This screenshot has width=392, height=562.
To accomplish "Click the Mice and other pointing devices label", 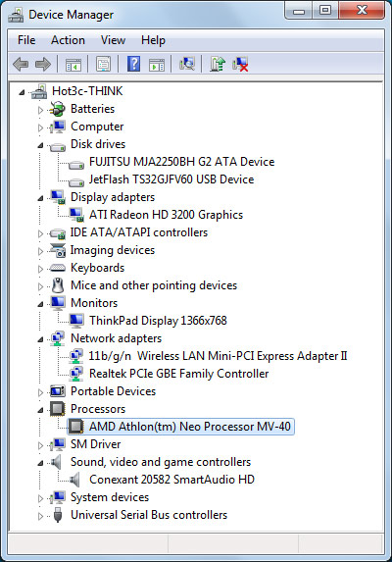I will coord(154,285).
